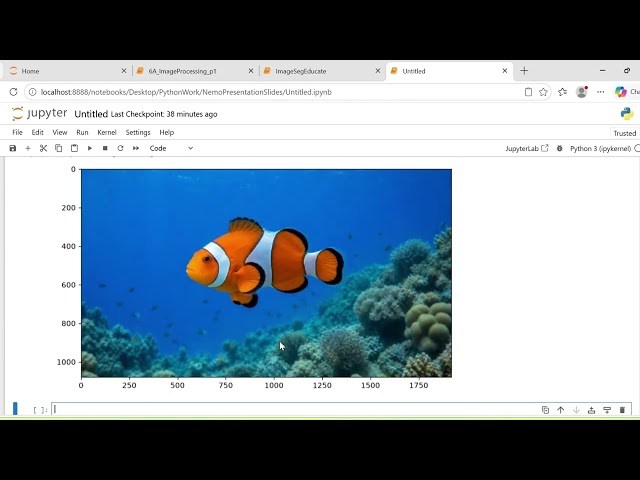
Task: Open the Edit menu
Action: [x=38, y=132]
